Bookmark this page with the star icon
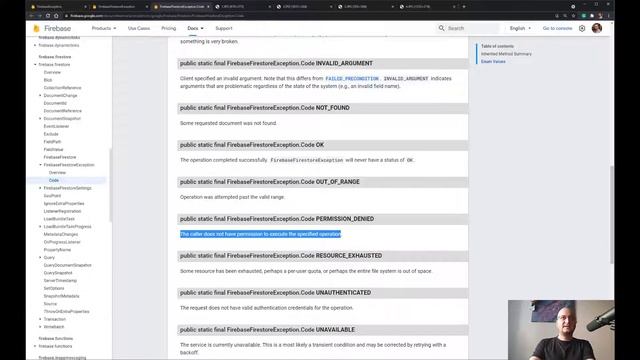Image resolution: width=640 pixels, height=360 pixels. click(573, 16)
